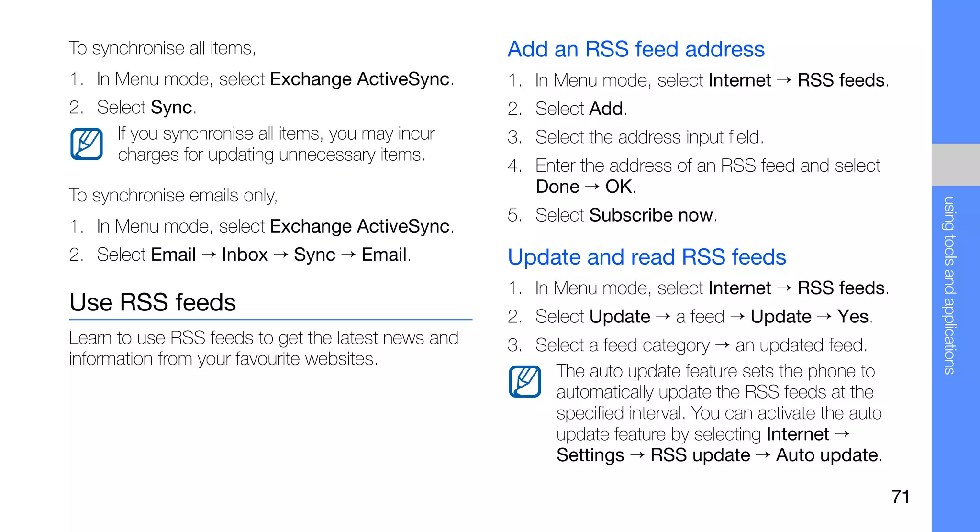
Task: Click the text 'To synchronise emails only,'
Action: (x=173, y=196)
